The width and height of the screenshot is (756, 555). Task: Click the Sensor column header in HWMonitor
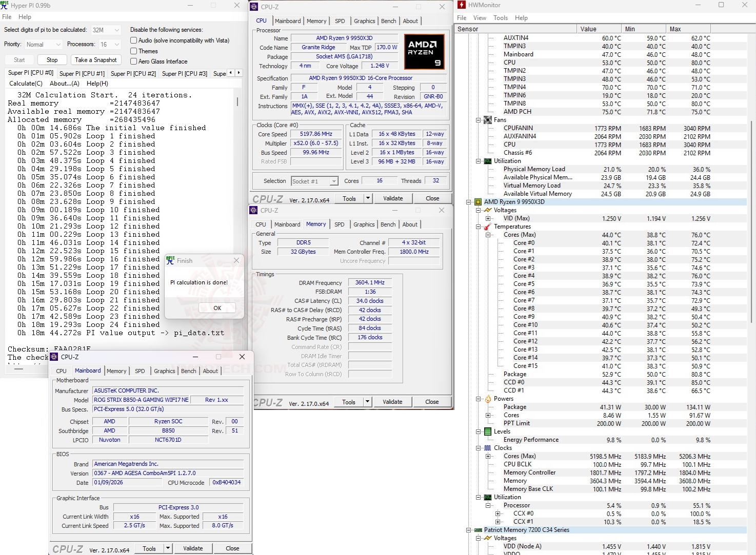point(516,29)
